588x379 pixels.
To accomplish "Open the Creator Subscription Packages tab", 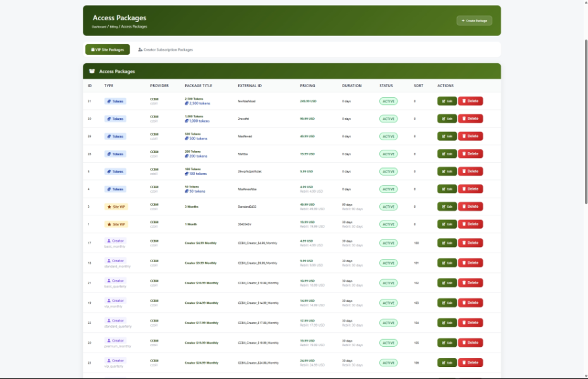I will click(165, 49).
